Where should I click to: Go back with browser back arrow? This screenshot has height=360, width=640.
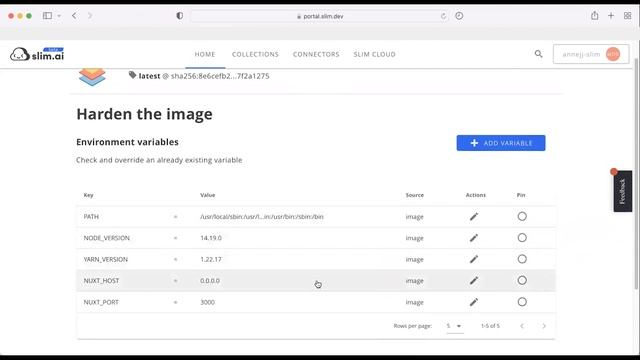(74, 16)
